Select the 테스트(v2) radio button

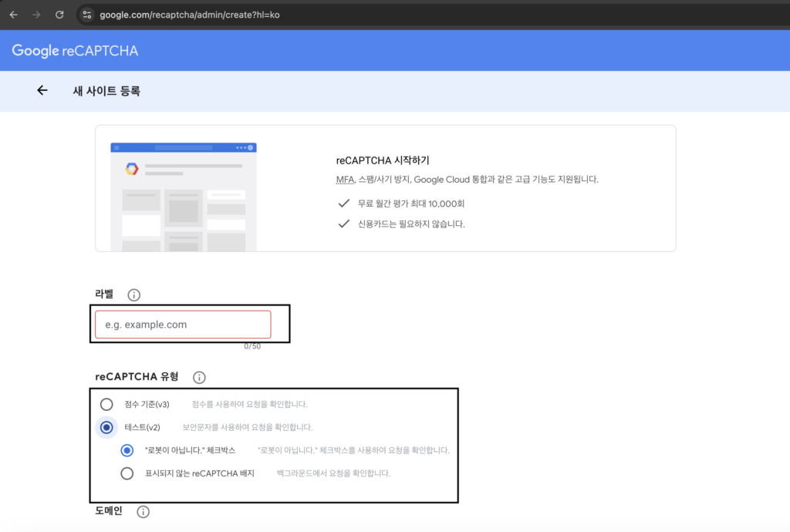point(106,427)
